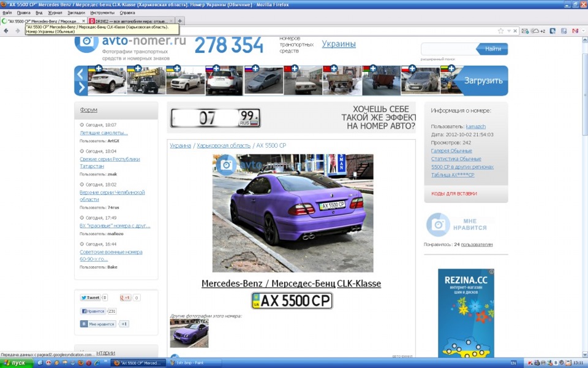Click the Украина breadcrumb link
The width and height of the screenshot is (588, 368).
click(180, 146)
